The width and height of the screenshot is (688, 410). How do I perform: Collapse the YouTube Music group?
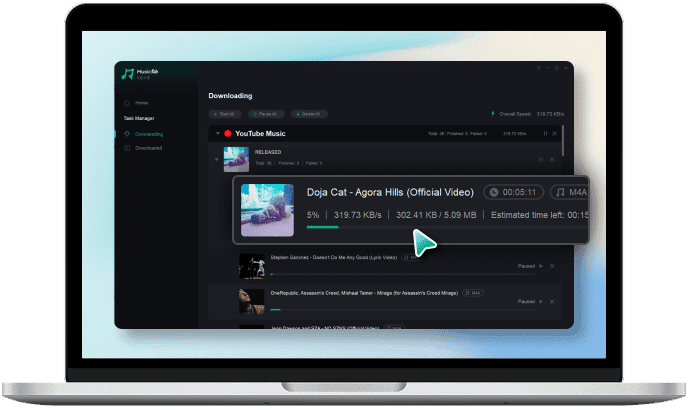pos(218,133)
